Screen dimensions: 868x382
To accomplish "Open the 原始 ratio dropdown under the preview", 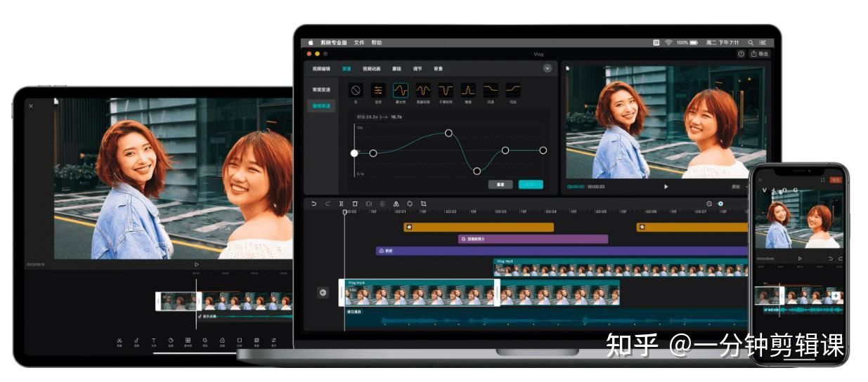I will point(739,187).
